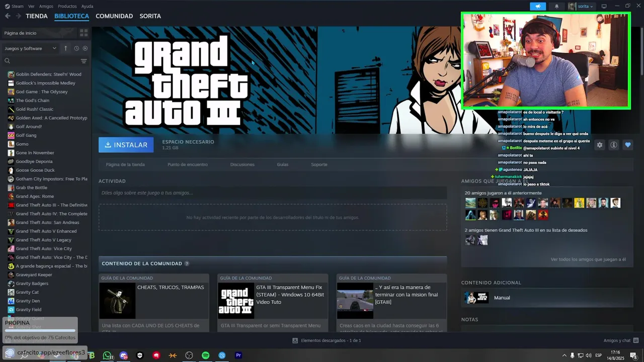644x362 pixels.
Task: Toggle favorite heart icon
Action: tap(627, 145)
